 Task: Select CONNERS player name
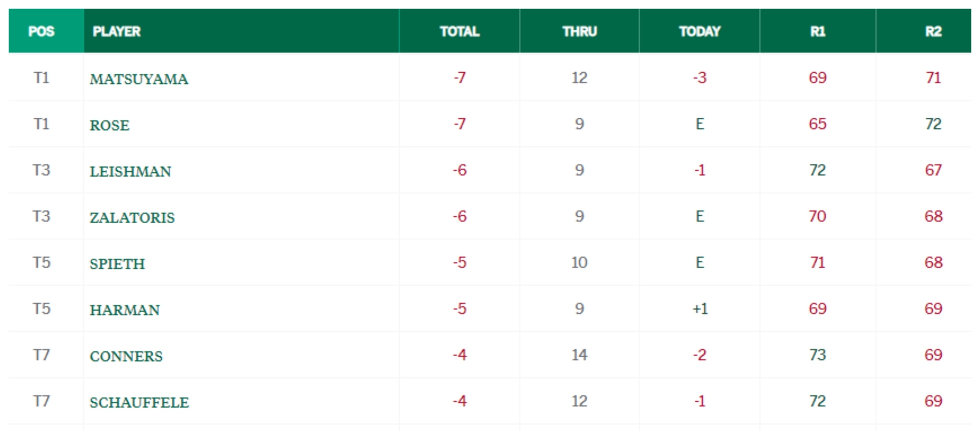126,356
